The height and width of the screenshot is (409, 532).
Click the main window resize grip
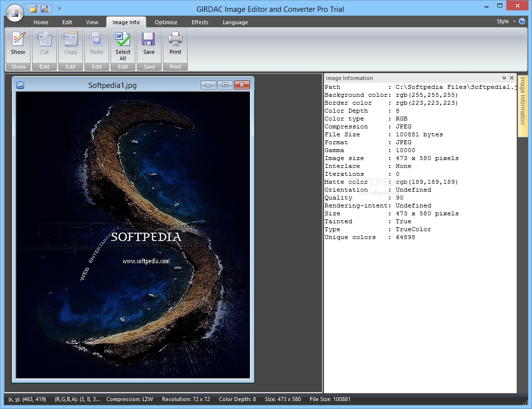pos(526,403)
